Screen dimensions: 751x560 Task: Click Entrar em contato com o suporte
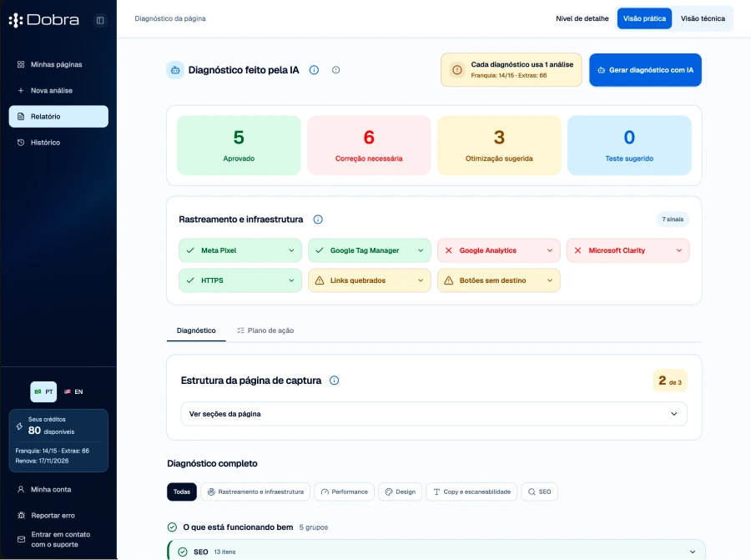(58, 539)
